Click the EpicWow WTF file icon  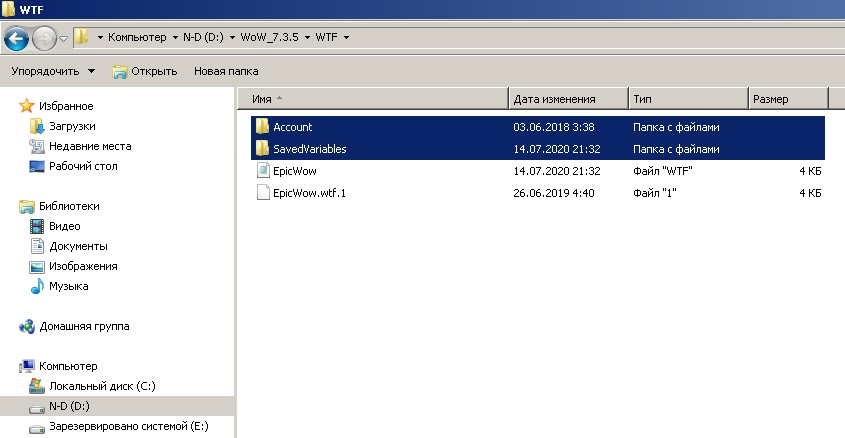tap(263, 171)
